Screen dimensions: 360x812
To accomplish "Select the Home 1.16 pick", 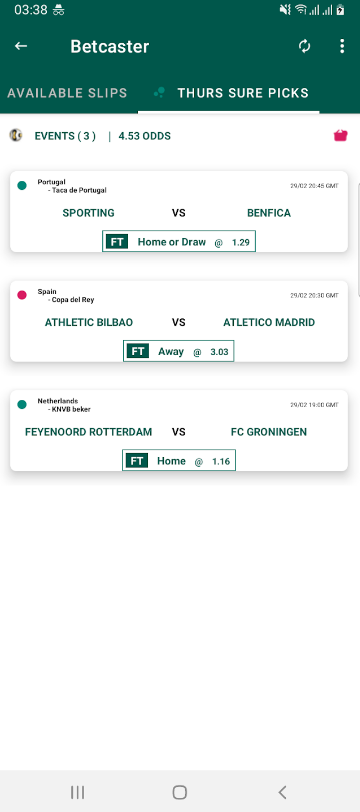I will click(x=179, y=460).
